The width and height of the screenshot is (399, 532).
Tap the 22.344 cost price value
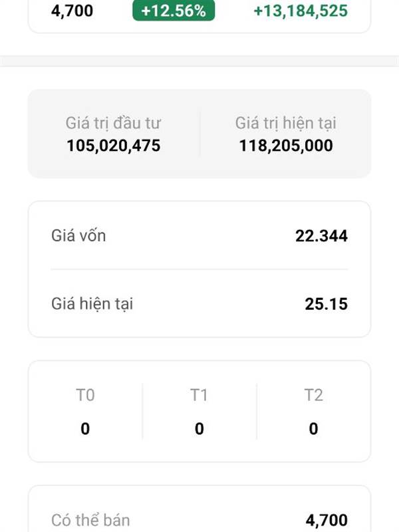321,236
